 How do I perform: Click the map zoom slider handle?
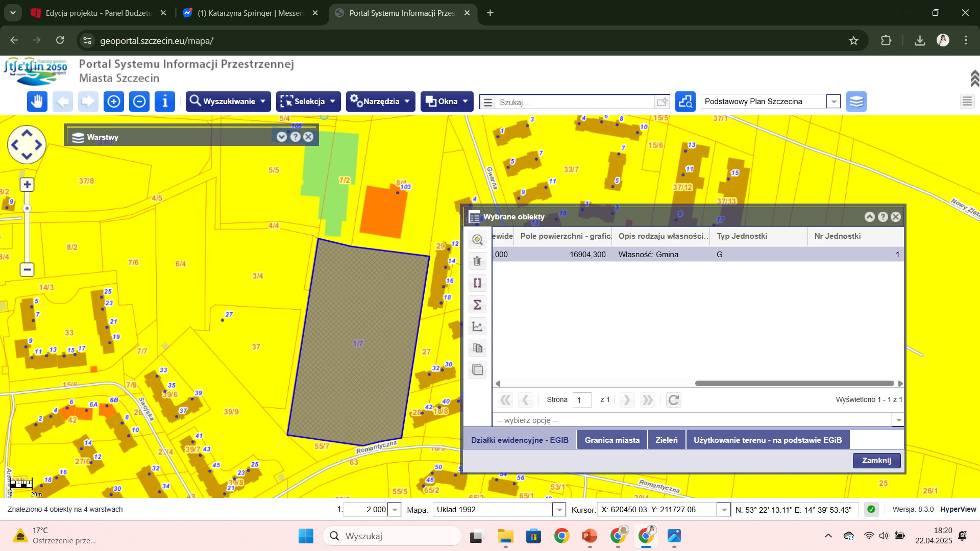coord(27,208)
